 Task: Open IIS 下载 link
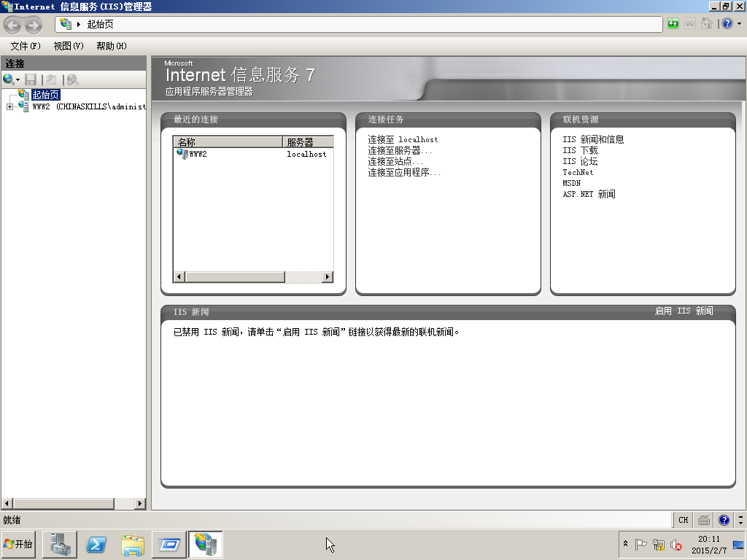pos(580,150)
